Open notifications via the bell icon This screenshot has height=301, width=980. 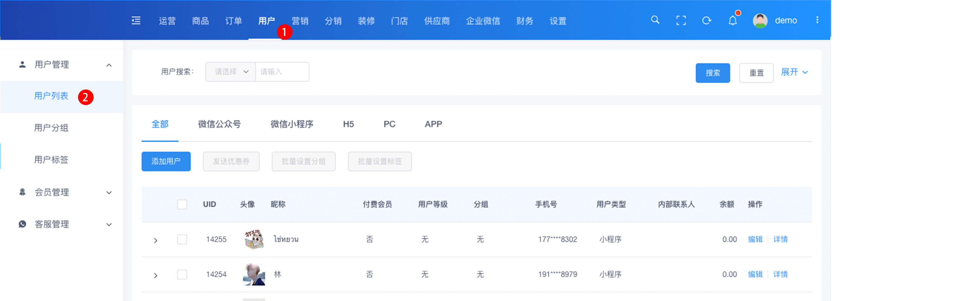click(x=732, y=20)
